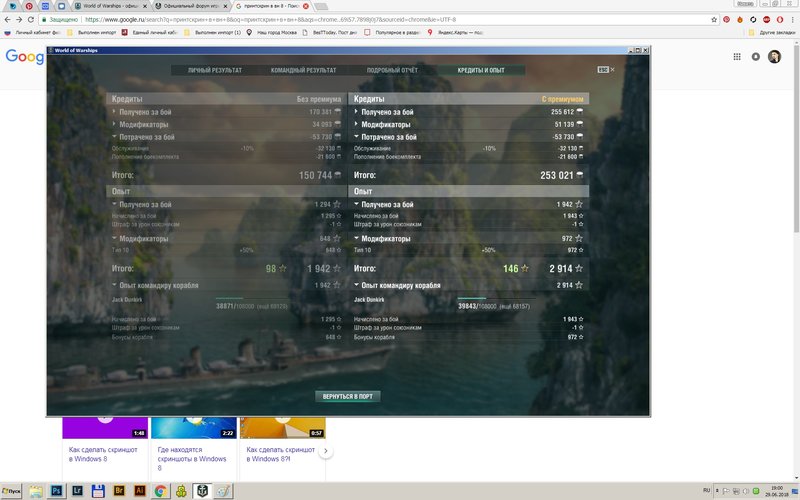Reload the Chrome page

(31, 19)
